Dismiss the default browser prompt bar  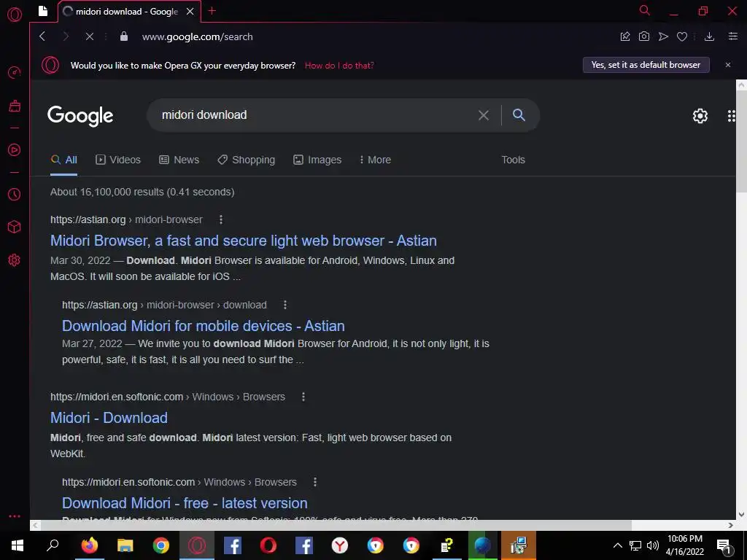tap(728, 65)
